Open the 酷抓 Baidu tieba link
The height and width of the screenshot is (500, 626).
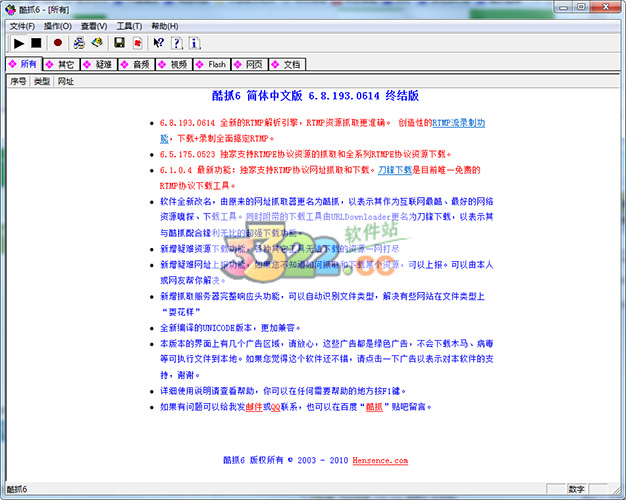[x=374, y=407]
